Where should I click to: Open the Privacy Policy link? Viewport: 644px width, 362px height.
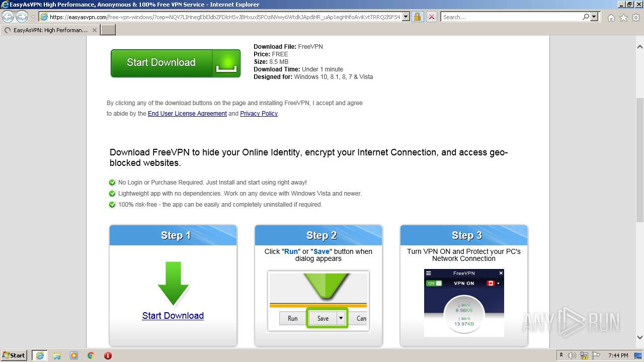tap(259, 114)
